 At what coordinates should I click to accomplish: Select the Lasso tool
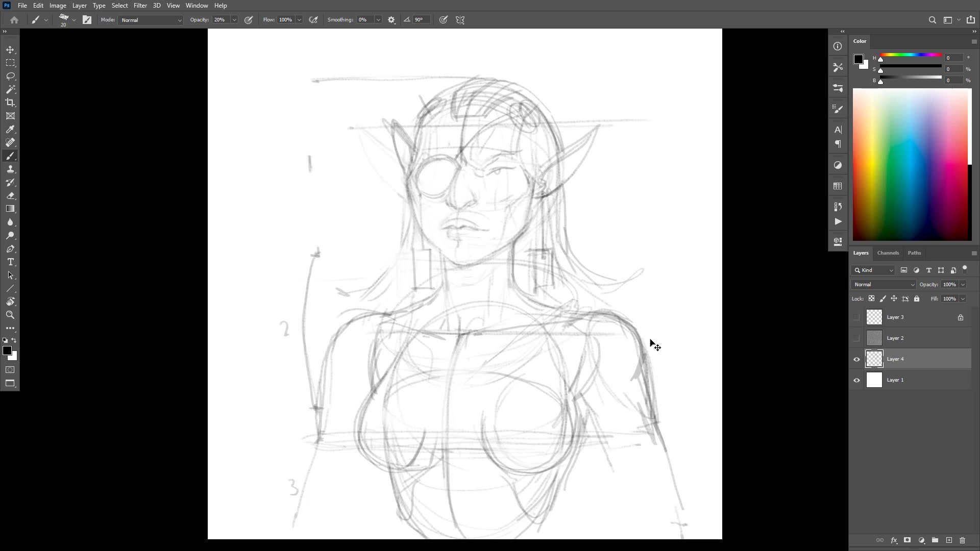(x=10, y=76)
